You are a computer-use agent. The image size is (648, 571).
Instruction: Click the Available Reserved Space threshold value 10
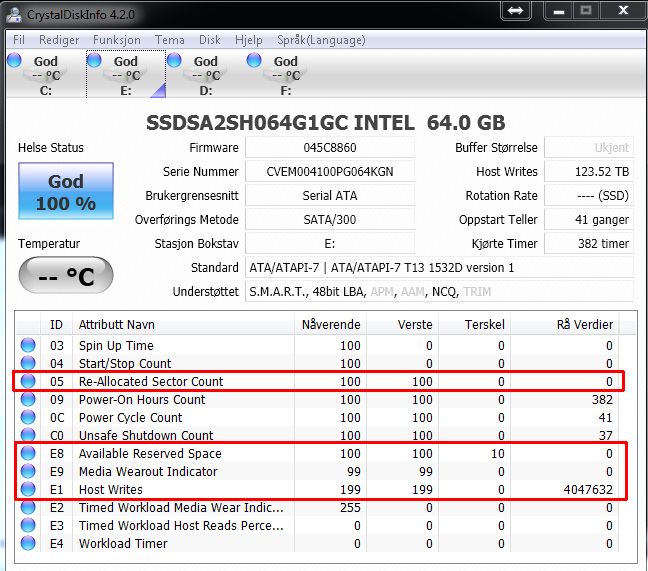tap(498, 454)
